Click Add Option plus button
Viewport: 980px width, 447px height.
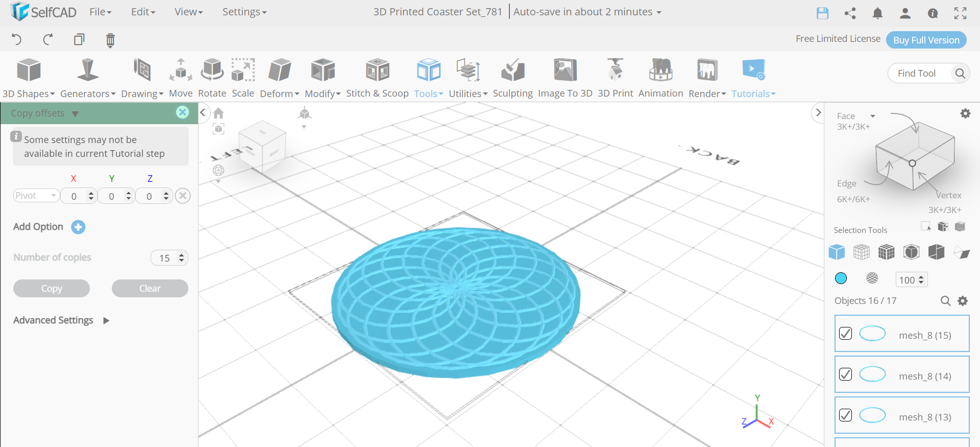pyautogui.click(x=78, y=227)
